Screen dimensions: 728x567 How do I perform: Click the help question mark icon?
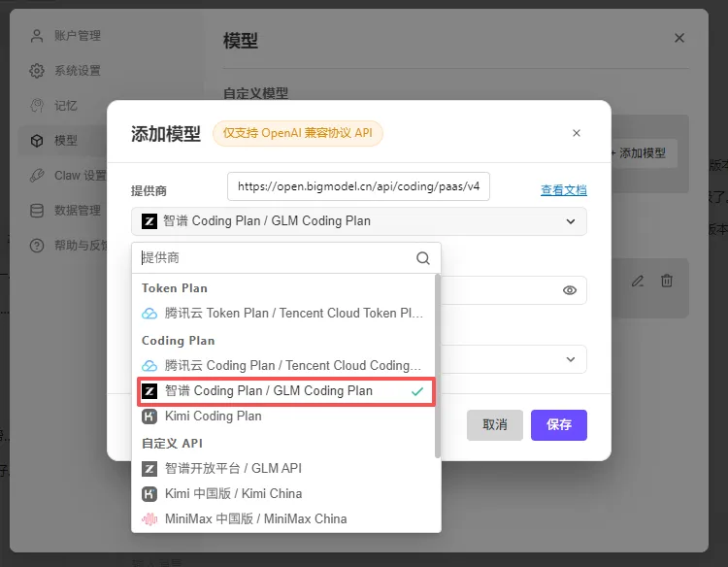[x=37, y=246]
